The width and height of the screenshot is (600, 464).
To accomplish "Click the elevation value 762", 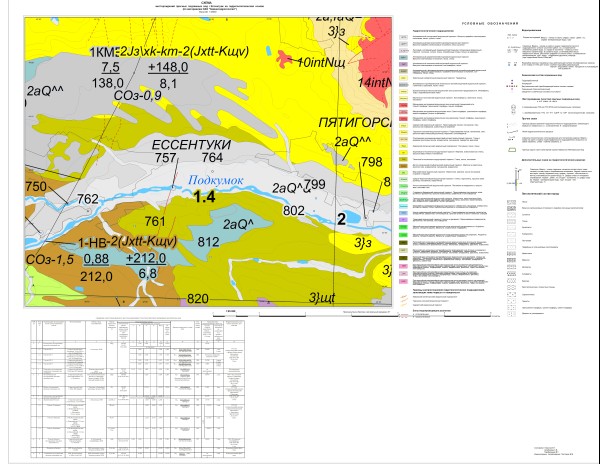I will tap(88, 199).
